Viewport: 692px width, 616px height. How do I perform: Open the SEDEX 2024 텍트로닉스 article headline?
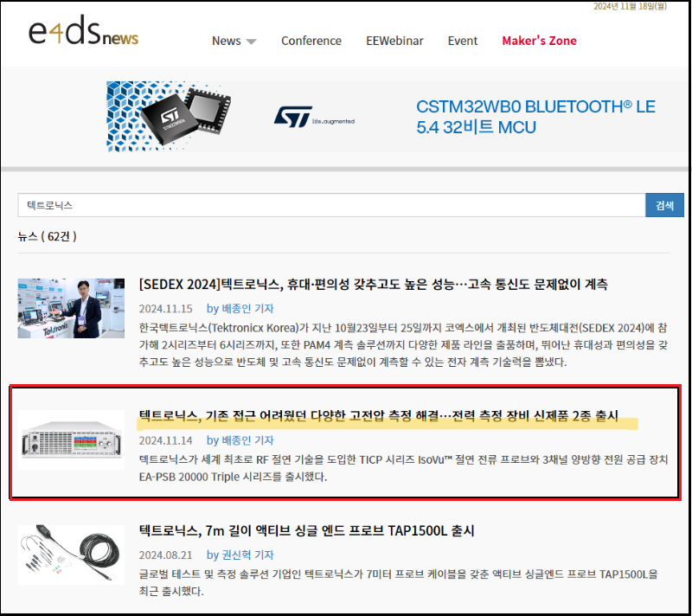[x=374, y=284]
